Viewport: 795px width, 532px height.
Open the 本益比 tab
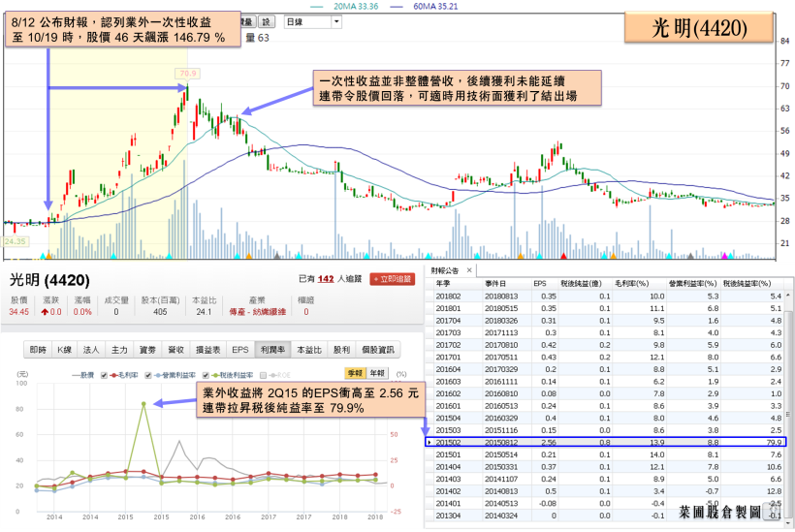309,350
